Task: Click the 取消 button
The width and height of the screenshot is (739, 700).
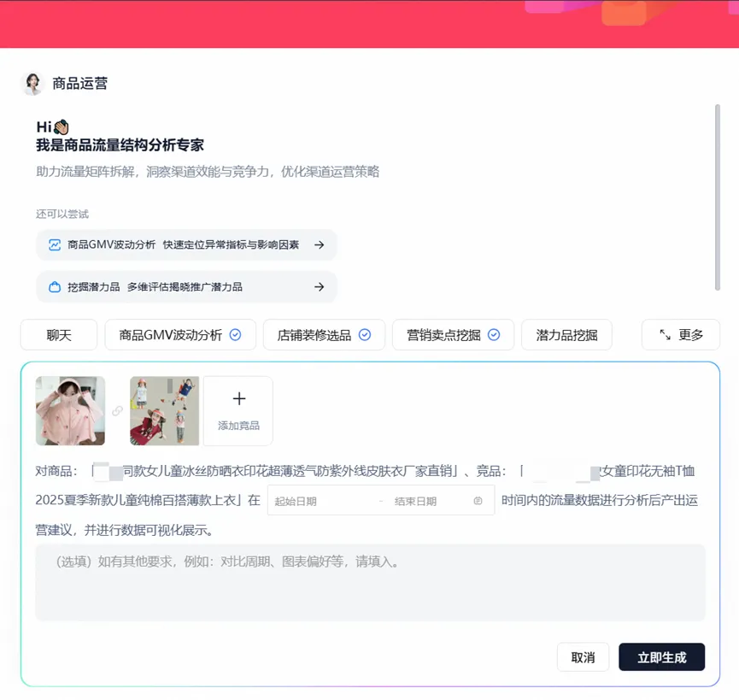Action: pos(583,657)
